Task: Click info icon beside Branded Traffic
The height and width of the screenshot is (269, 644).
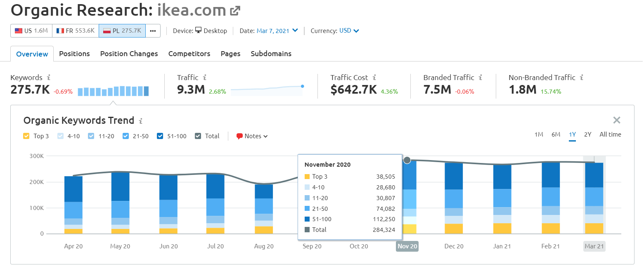Action: point(481,77)
